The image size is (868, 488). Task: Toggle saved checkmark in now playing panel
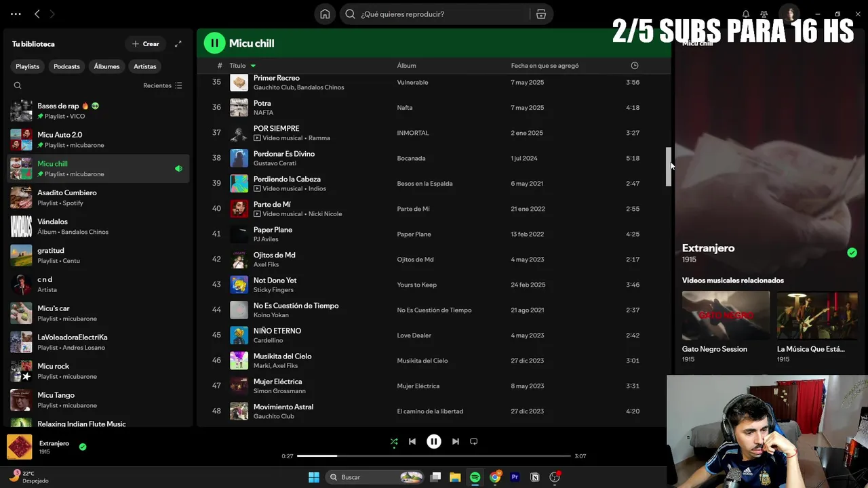(x=852, y=253)
